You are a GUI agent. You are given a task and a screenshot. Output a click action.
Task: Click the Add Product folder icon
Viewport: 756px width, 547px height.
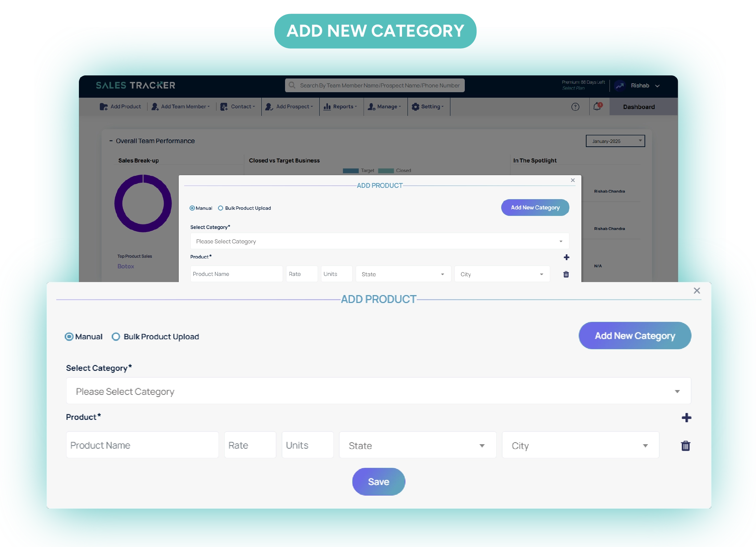(x=103, y=107)
